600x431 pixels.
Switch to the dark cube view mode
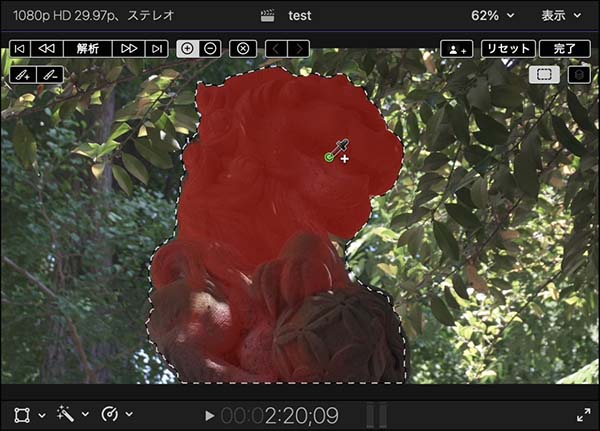[x=579, y=75]
